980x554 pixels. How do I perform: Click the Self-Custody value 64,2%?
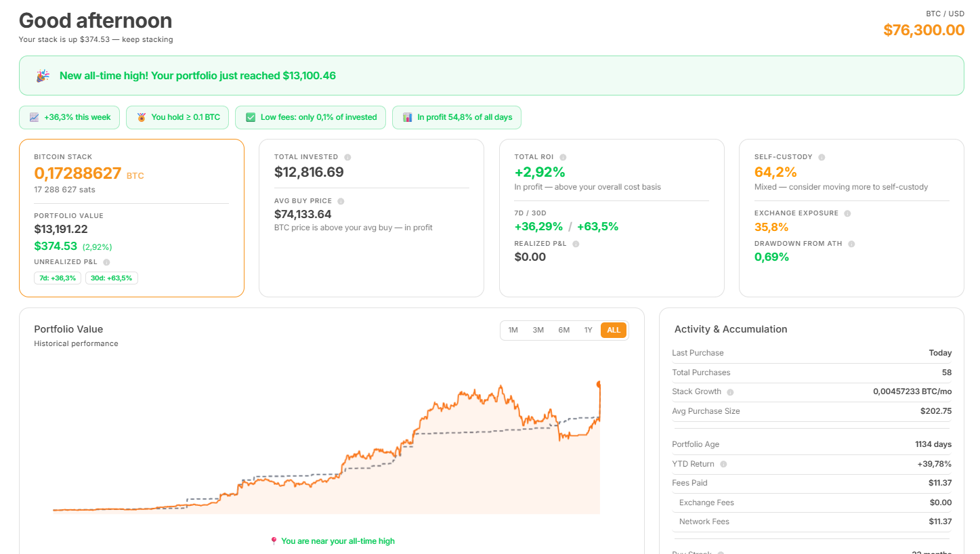(x=775, y=172)
